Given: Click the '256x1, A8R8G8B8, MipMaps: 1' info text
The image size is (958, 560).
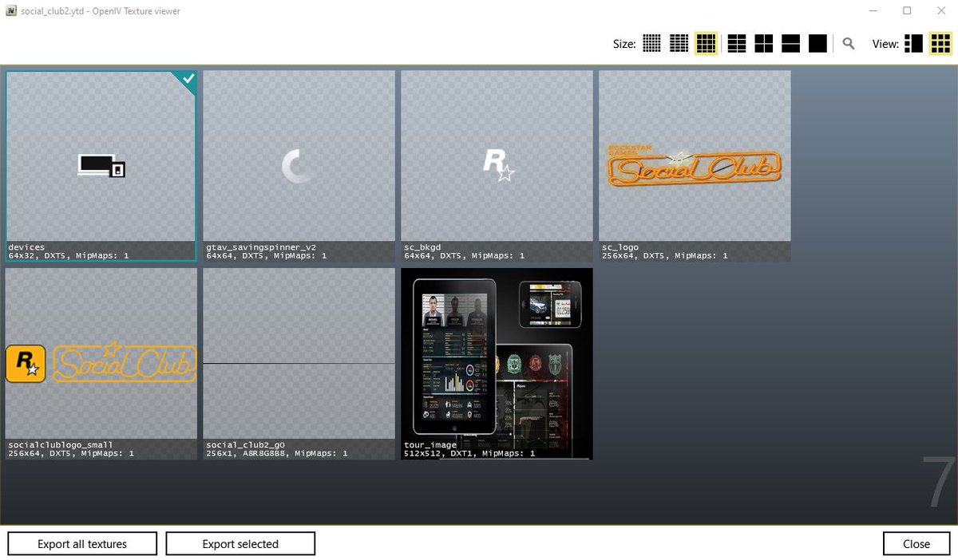Looking at the screenshot, I should (x=277, y=454).
